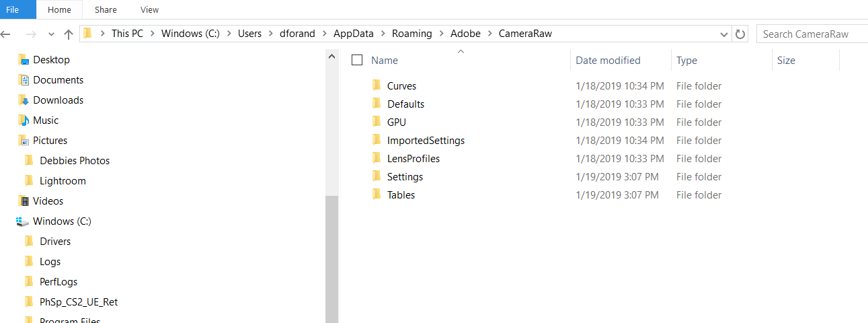Click the Back navigation arrow
The width and height of the screenshot is (868, 323).
tap(6, 34)
